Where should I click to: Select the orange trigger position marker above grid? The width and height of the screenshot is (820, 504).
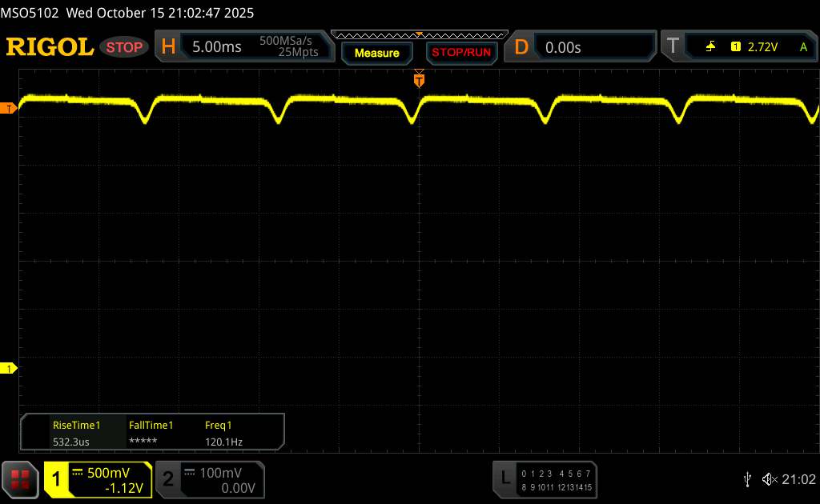pyautogui.click(x=419, y=79)
